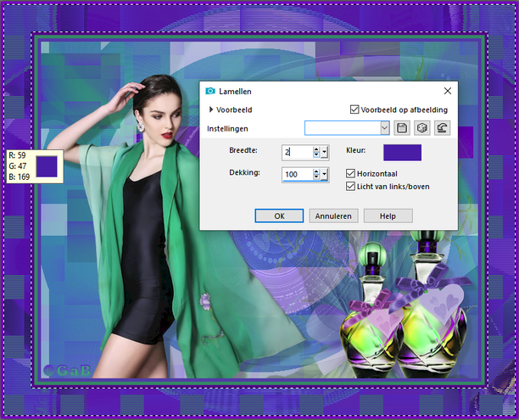The image size is (519, 420).
Task: Decrease Breedte with the down arrow
Action: [x=316, y=155]
